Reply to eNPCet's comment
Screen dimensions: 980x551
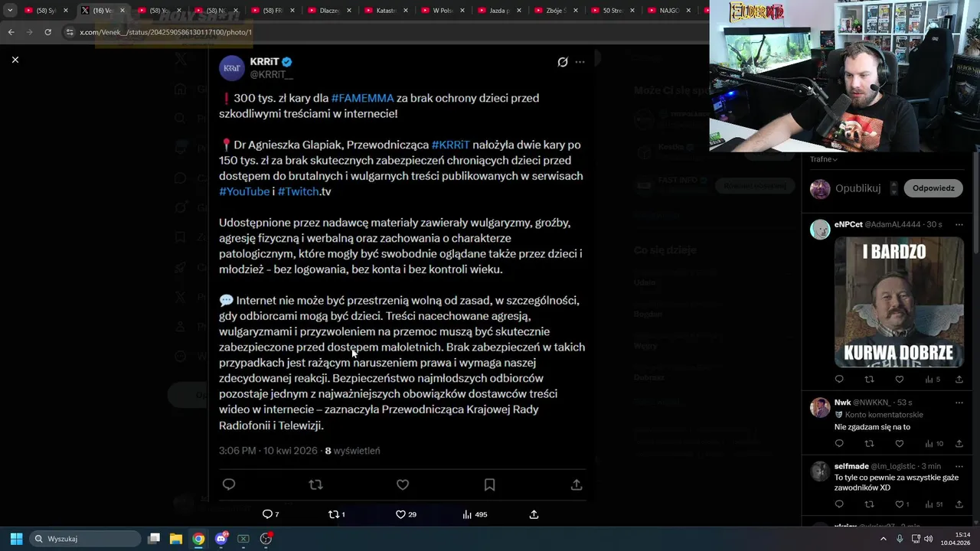coord(839,380)
